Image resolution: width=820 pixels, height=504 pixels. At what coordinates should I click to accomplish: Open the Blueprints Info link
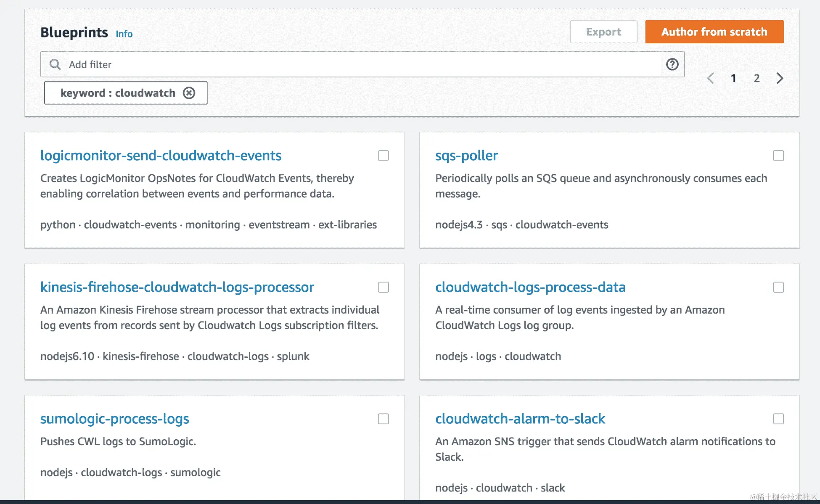coord(124,34)
